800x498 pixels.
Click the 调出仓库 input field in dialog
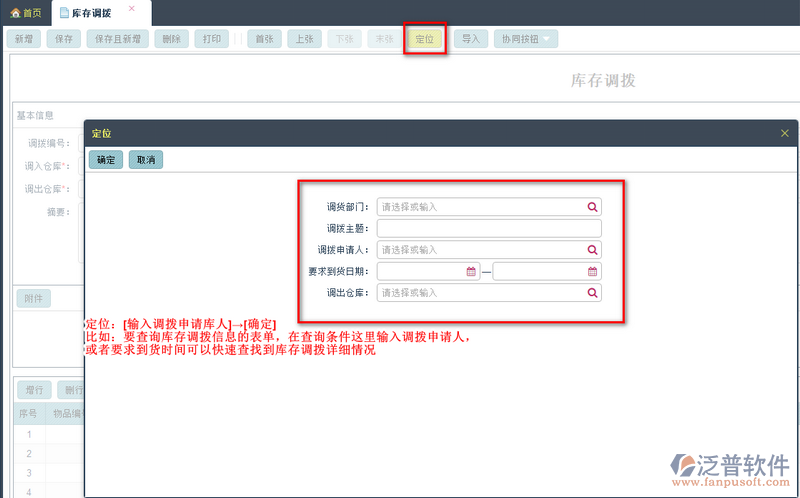click(x=489, y=293)
